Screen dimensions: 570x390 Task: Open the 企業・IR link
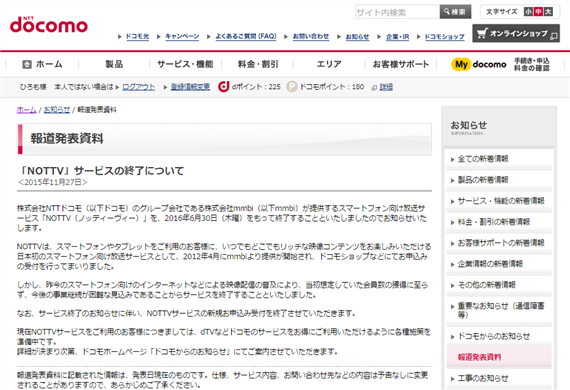point(398,37)
